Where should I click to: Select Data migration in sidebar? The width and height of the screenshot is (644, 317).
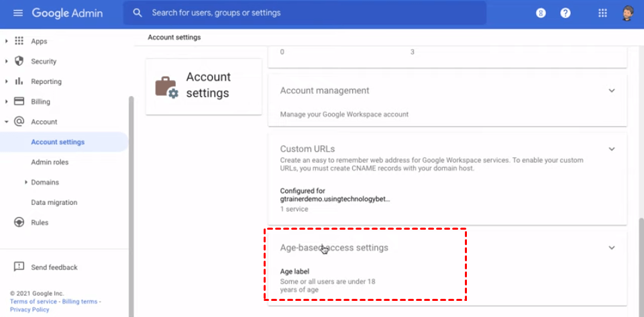point(54,202)
